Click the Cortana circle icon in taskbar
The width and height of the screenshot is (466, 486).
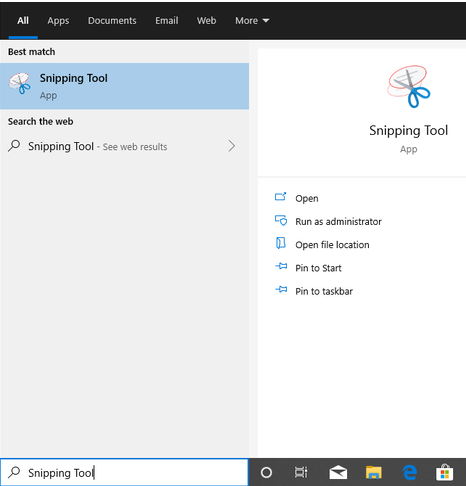pyautogui.click(x=266, y=472)
